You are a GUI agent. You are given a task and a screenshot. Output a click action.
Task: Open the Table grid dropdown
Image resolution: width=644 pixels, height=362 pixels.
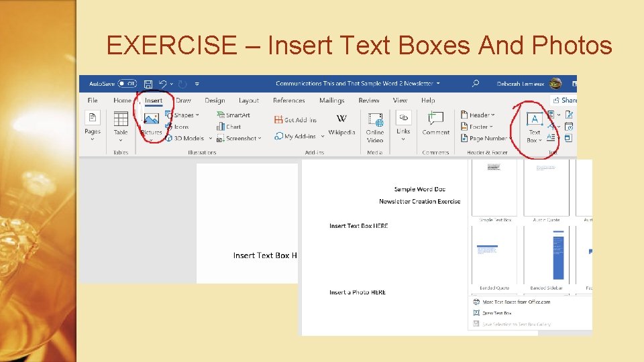point(121,127)
